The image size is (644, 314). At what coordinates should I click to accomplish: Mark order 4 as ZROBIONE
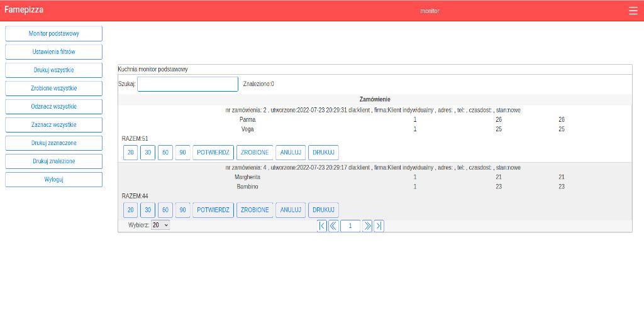pos(255,210)
